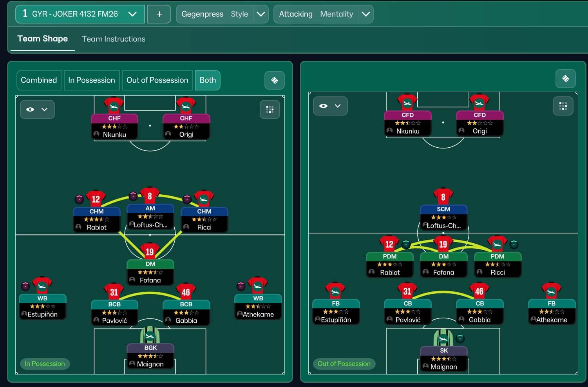Click the instruction badge next to Estupiñán WB
Image resolution: width=588 pixels, height=387 pixels.
coord(25,286)
